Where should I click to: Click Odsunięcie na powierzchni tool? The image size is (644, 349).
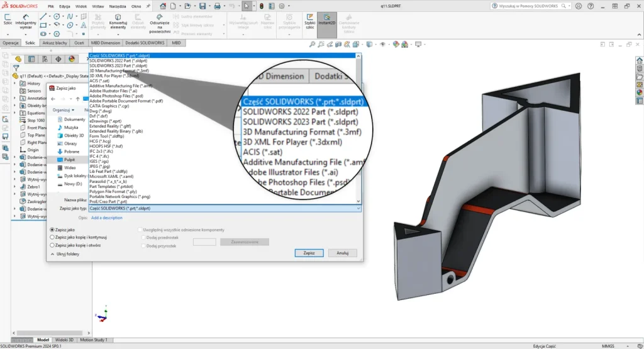point(159,24)
